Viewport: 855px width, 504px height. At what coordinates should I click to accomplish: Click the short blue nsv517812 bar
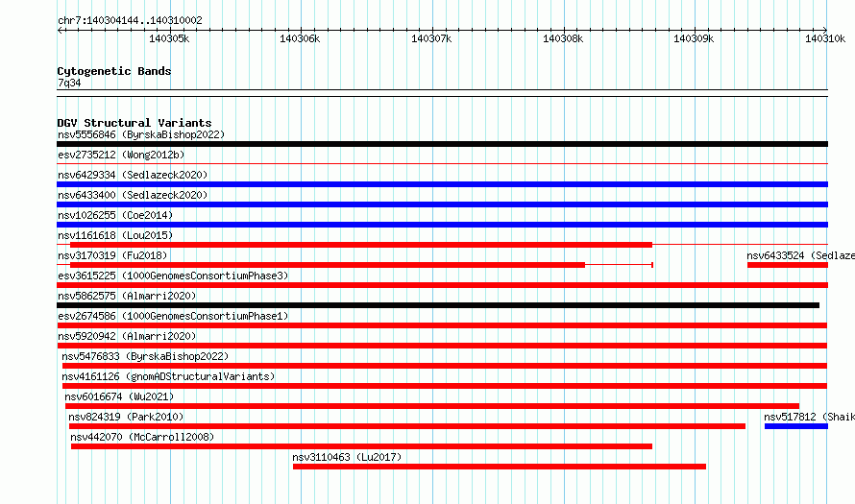click(796, 426)
